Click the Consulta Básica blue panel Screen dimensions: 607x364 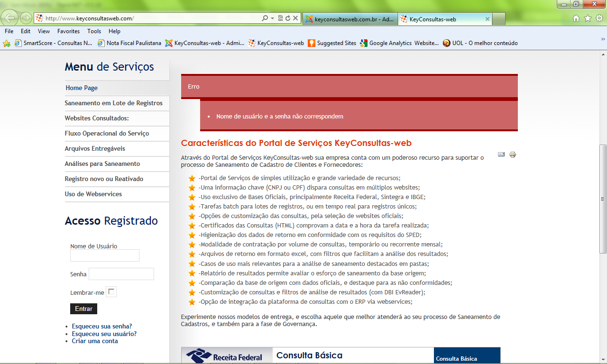point(467,355)
